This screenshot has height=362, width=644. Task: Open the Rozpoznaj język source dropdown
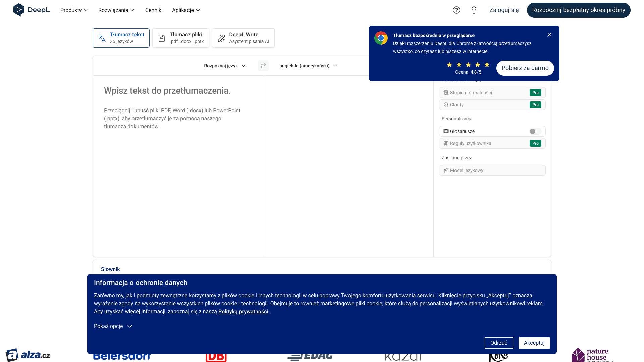[x=225, y=66]
